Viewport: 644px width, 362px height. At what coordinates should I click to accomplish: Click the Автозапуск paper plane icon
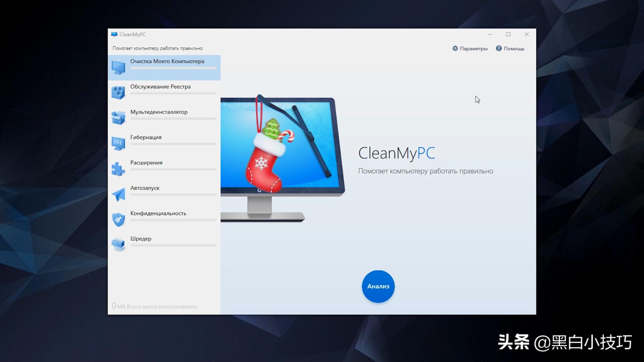[118, 194]
